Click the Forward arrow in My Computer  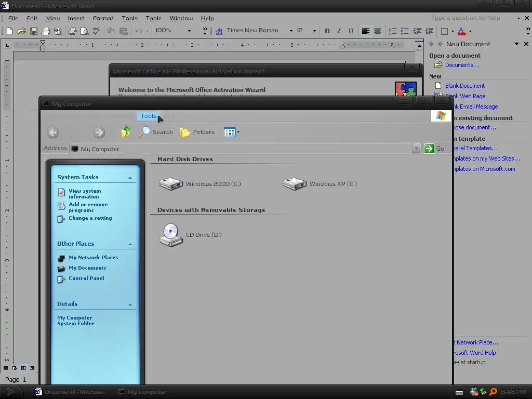99,132
